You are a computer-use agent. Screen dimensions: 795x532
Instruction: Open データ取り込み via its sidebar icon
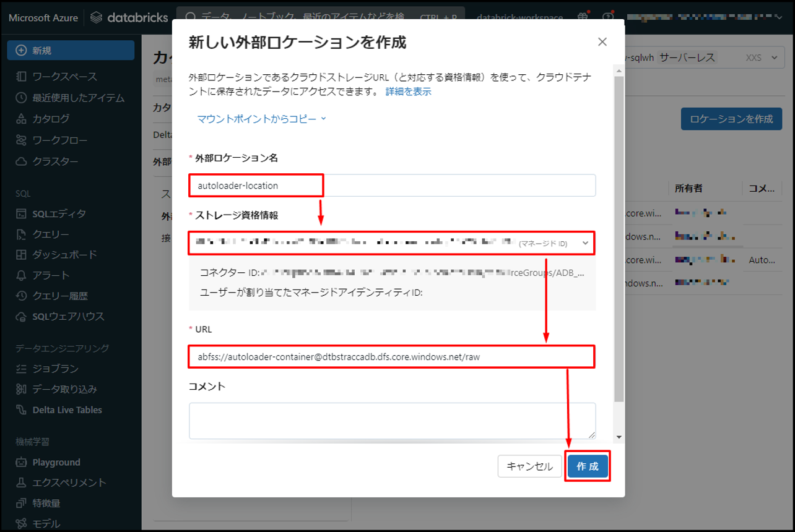pos(22,390)
